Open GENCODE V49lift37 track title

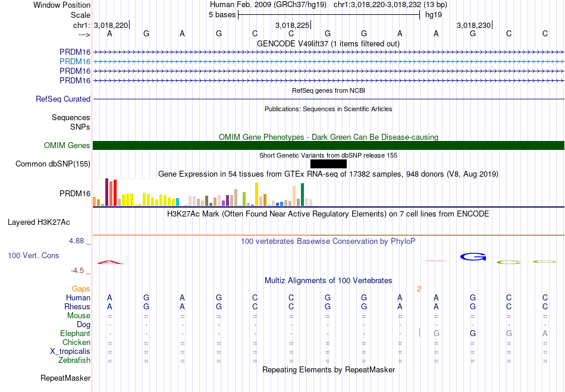coord(328,43)
